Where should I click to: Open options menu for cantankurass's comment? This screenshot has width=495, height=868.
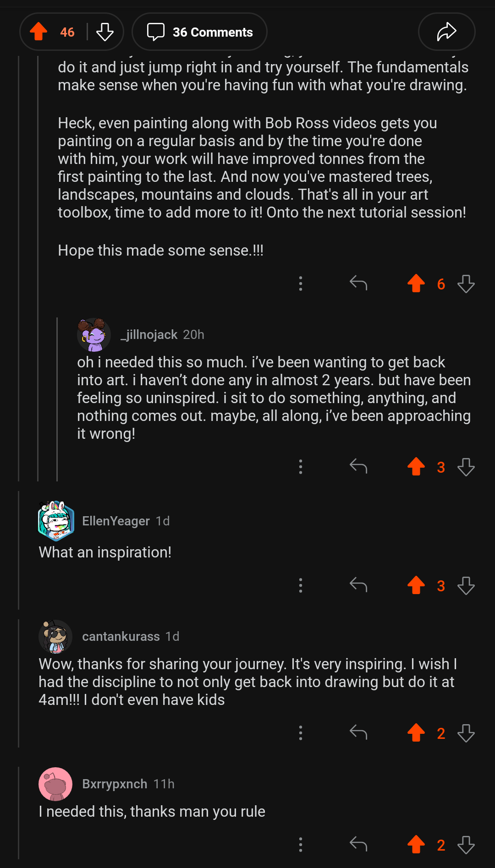(301, 732)
